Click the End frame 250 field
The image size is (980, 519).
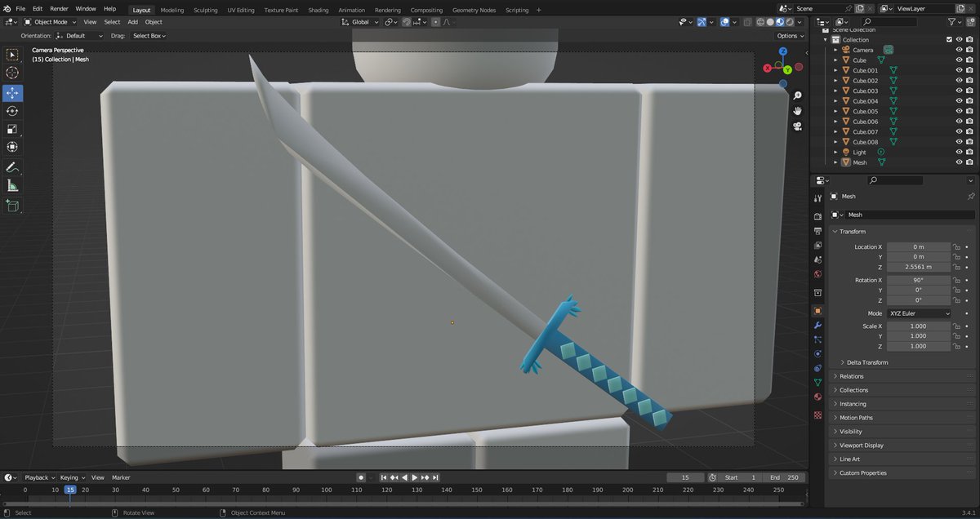click(785, 477)
